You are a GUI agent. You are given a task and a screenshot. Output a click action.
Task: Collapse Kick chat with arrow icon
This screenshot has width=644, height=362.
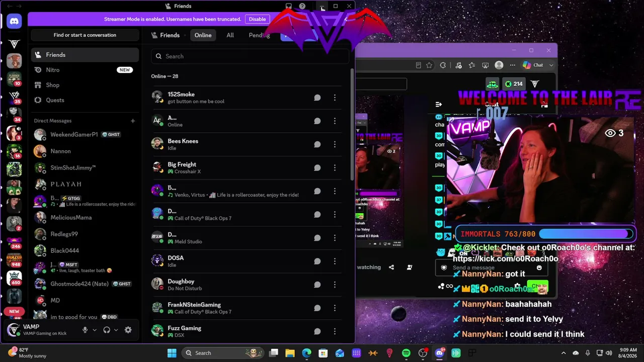pyautogui.click(x=438, y=105)
